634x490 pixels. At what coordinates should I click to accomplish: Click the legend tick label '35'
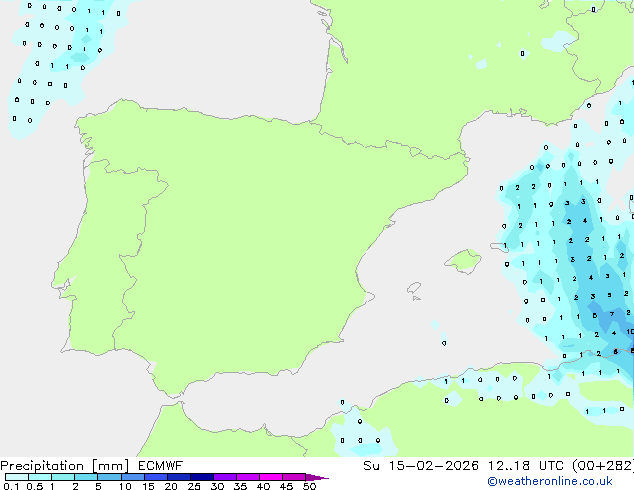(x=240, y=486)
